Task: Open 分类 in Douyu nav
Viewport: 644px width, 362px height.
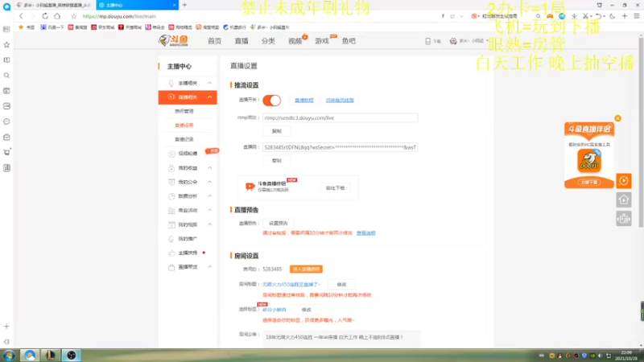Action: coord(268,41)
